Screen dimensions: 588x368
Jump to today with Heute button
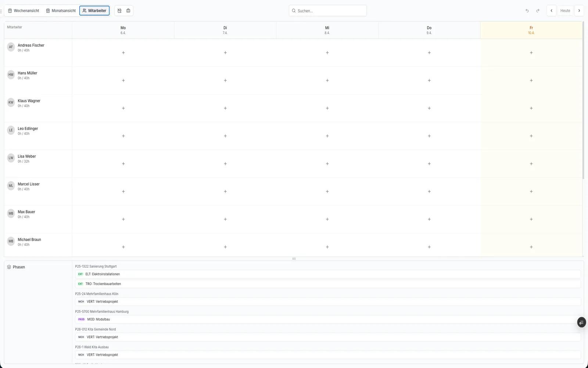coord(565,11)
